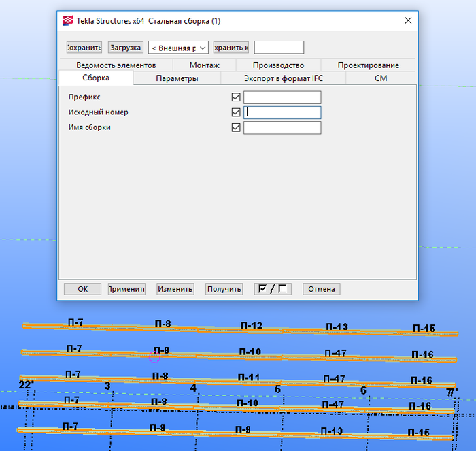Open the Экспорт в формат IFC tab

[284, 79]
